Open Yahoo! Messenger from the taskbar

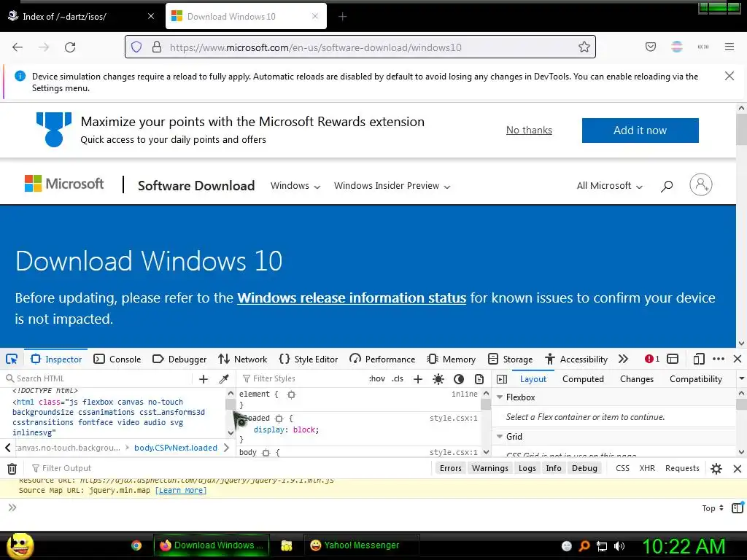(x=361, y=545)
